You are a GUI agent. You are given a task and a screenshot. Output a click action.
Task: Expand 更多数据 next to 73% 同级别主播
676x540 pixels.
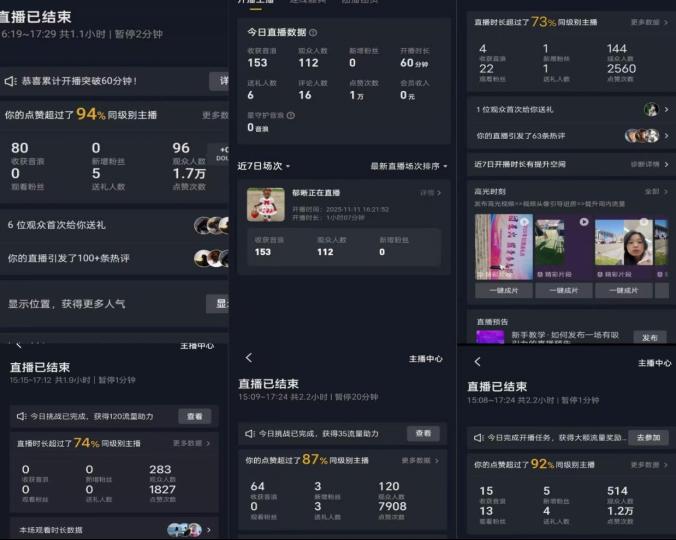[x=650, y=22]
